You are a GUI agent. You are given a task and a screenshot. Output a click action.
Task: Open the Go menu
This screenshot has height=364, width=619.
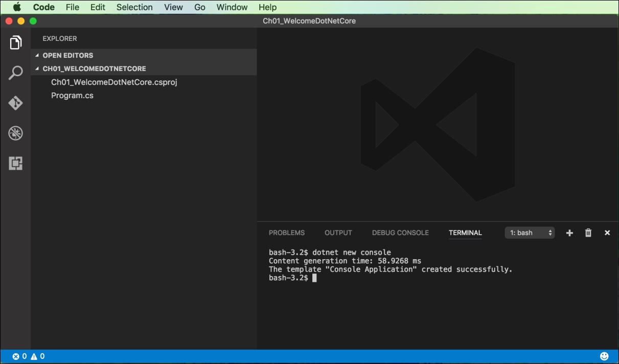(200, 7)
